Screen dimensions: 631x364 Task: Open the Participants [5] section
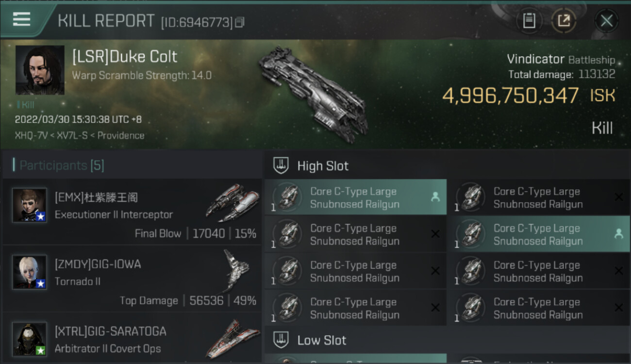click(x=62, y=165)
